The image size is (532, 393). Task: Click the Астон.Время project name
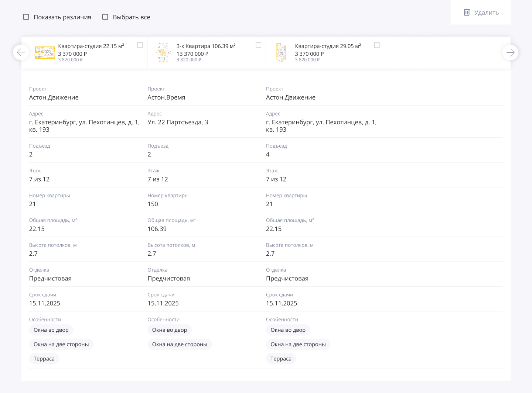pyautogui.click(x=166, y=97)
